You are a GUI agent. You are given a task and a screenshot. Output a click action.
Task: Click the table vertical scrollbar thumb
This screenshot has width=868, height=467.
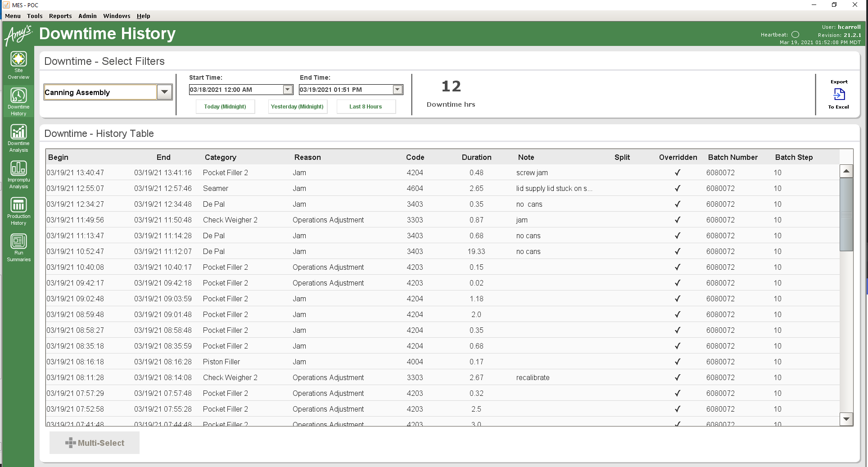846,214
